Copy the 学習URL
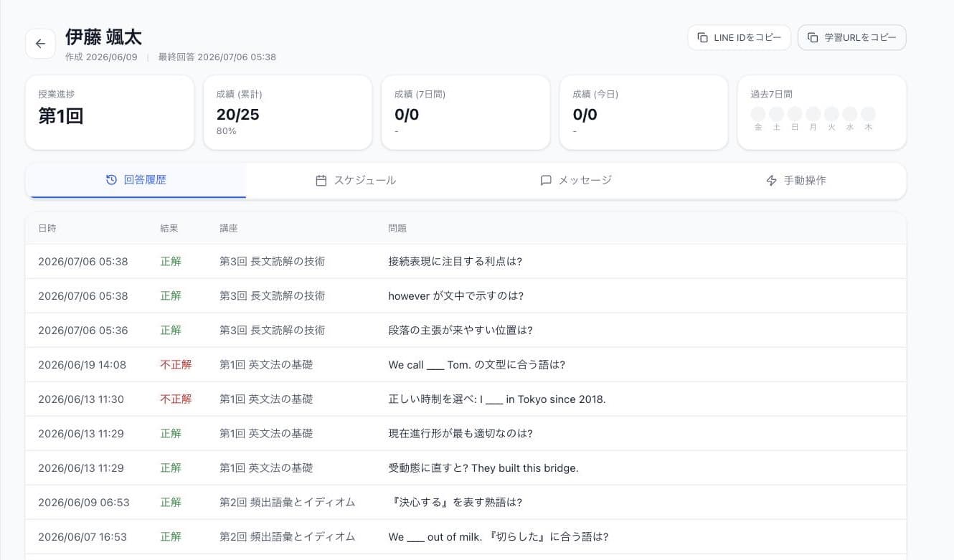This screenshot has width=954, height=560. 851,37
